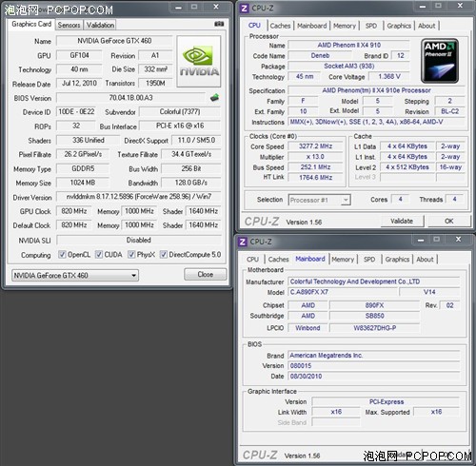Click the NVIDIA SLI Disabled field
Viewport: 476px width, 466px height.
tap(139, 240)
